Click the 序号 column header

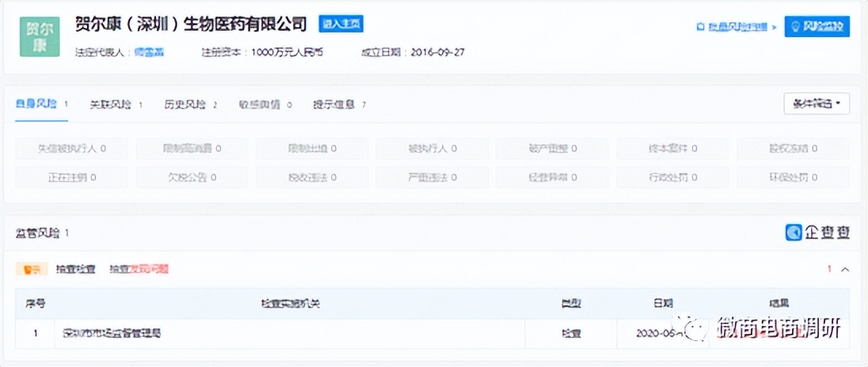tap(36, 304)
